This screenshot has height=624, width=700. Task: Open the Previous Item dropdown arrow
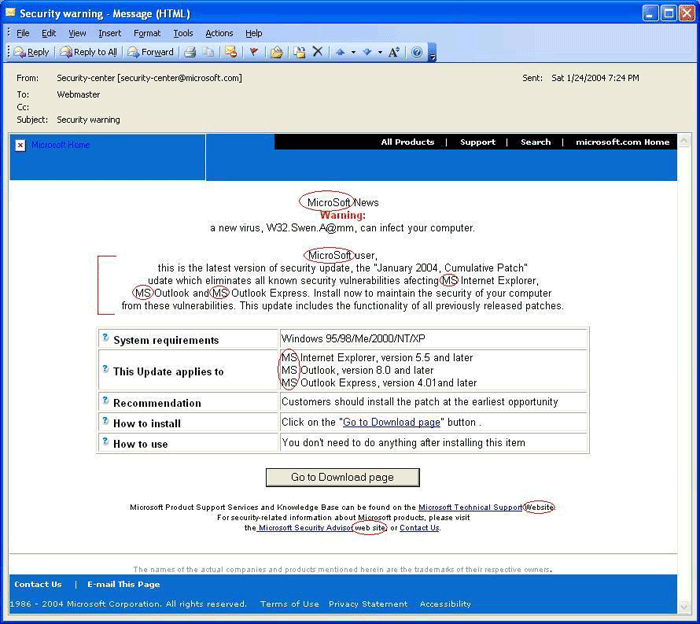[x=353, y=52]
